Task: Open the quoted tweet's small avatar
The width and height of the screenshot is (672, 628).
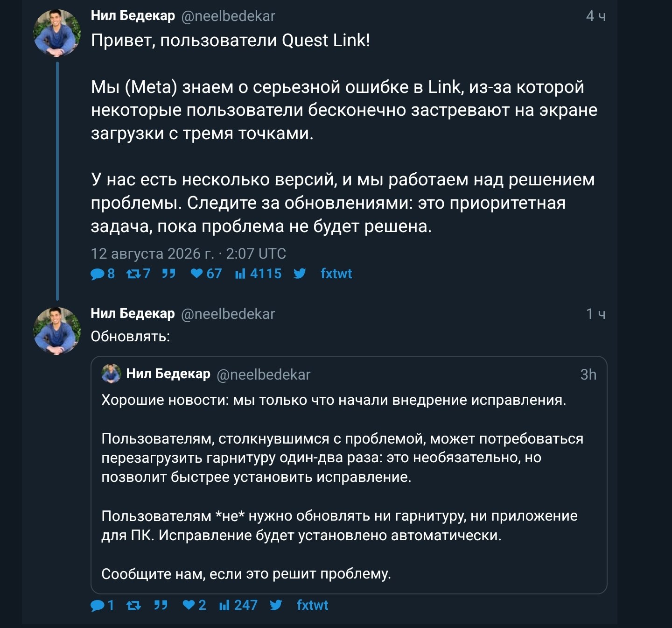Action: click(x=111, y=374)
